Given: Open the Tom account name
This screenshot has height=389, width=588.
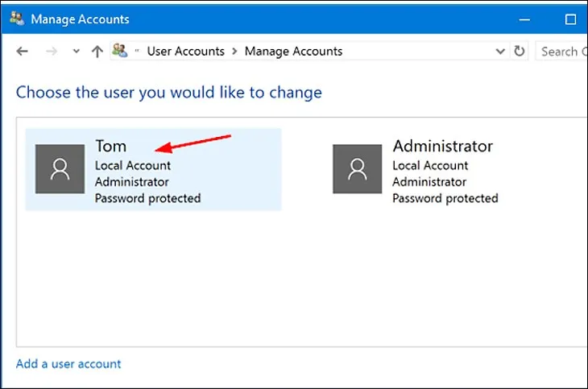Looking at the screenshot, I should [x=111, y=146].
